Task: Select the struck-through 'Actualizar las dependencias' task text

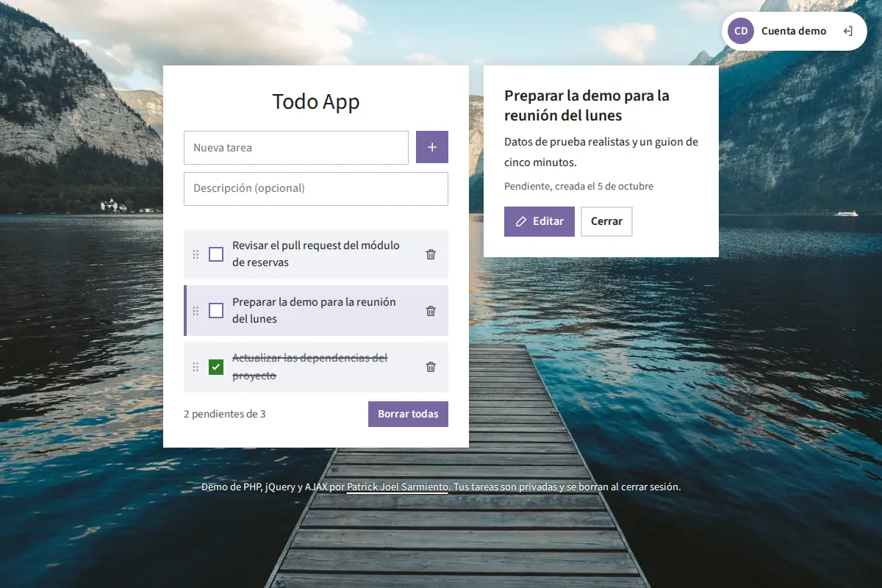Action: (x=310, y=367)
